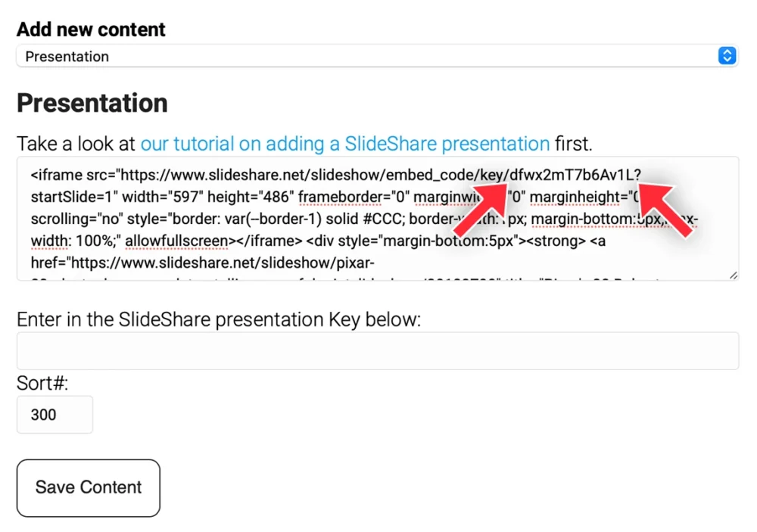Click the Sort# field showing 300
This screenshot has width=757, height=532.
(x=55, y=415)
